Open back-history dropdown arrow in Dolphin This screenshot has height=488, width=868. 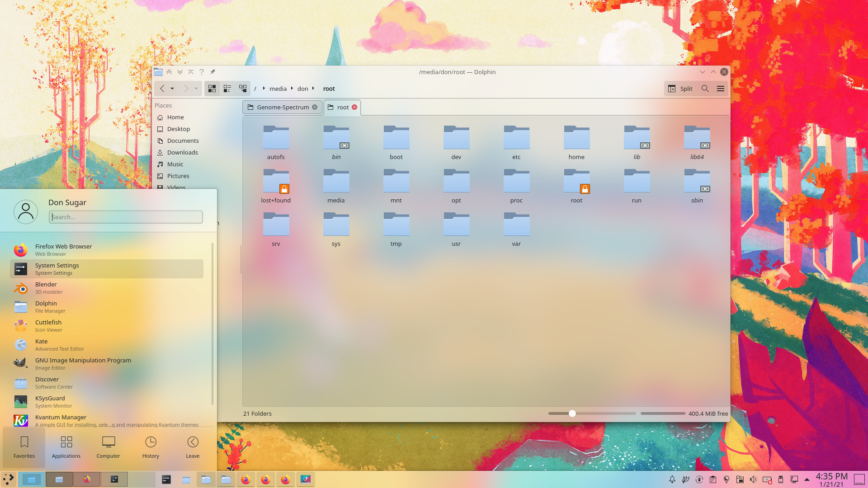click(172, 89)
